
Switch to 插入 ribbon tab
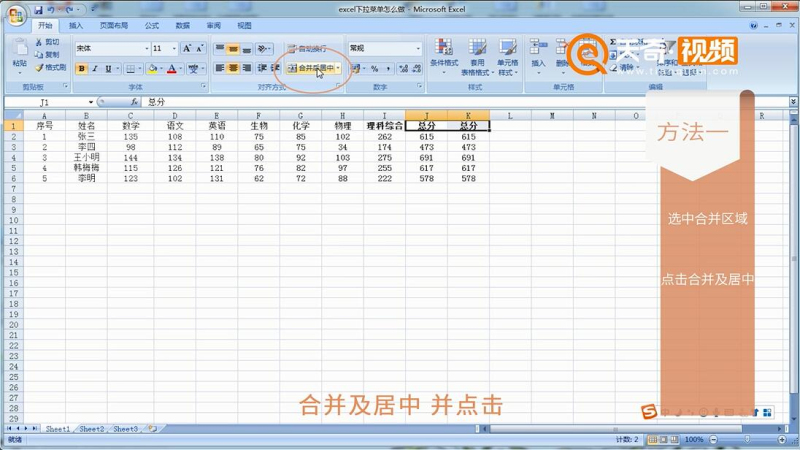point(76,26)
